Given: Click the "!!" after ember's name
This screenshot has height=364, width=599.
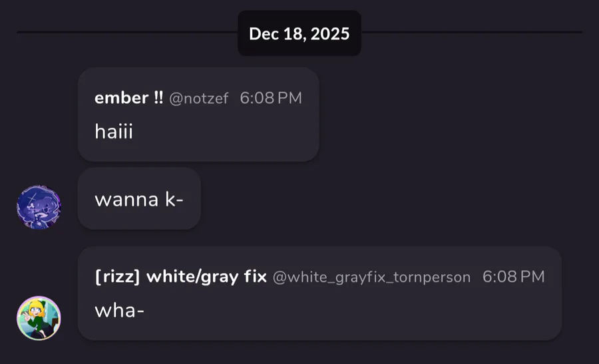Looking at the screenshot, I should (x=158, y=98).
